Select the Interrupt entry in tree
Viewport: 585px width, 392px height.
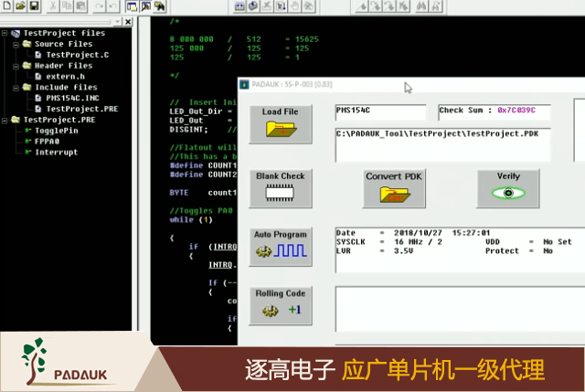click(x=56, y=153)
